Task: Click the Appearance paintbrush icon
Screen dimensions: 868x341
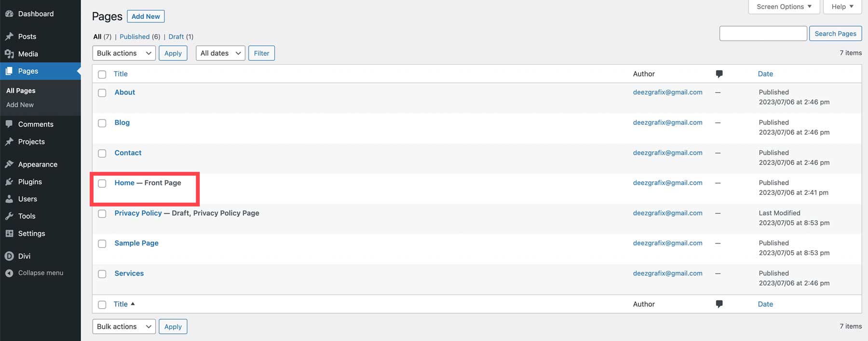Action: 9,164
